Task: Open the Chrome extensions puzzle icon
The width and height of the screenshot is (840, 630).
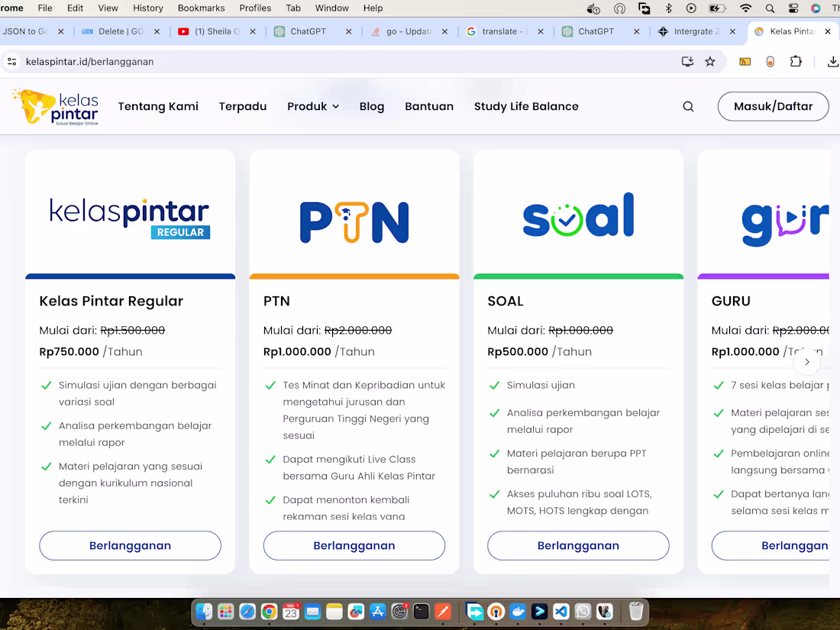Action: click(796, 61)
